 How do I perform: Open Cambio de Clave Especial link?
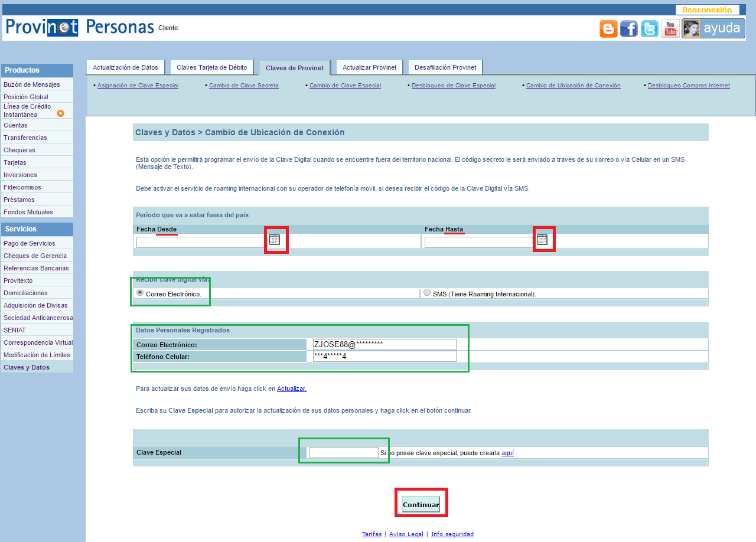(x=345, y=86)
